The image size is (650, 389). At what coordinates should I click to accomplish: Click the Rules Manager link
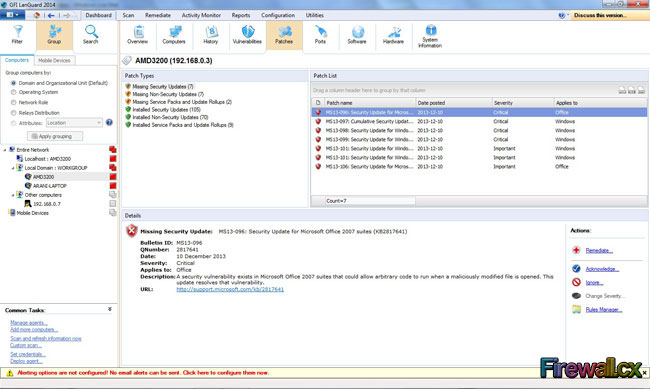tap(604, 309)
